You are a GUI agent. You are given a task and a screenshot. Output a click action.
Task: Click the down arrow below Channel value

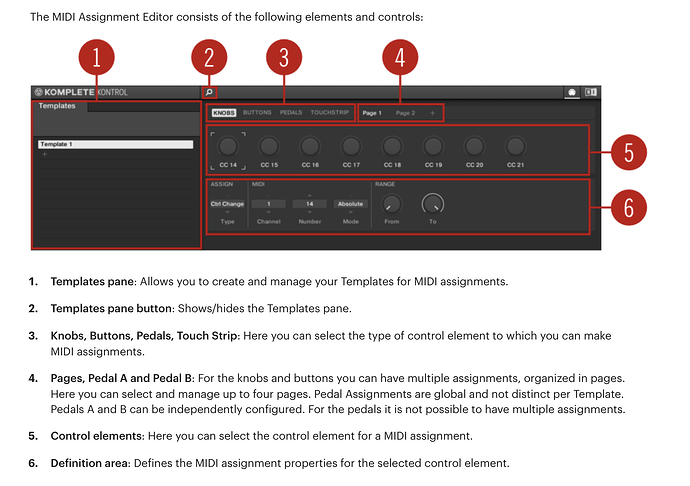(268, 212)
